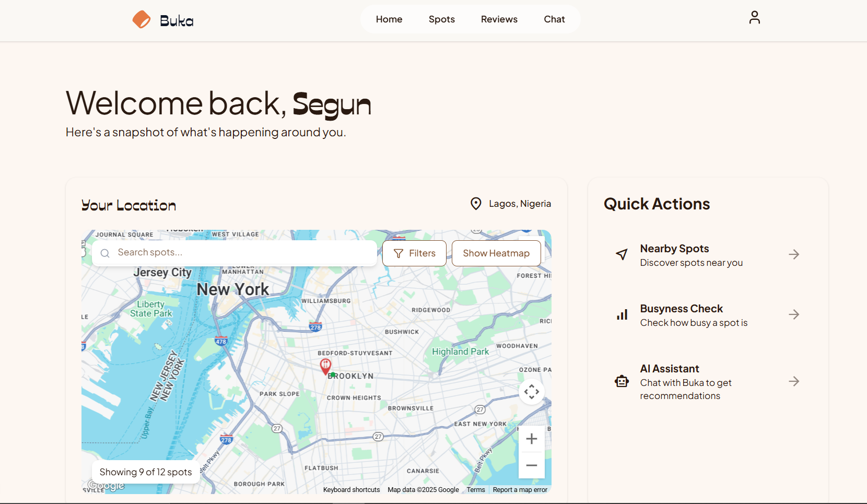Open the Spots page
This screenshot has width=867, height=504.
pos(442,19)
